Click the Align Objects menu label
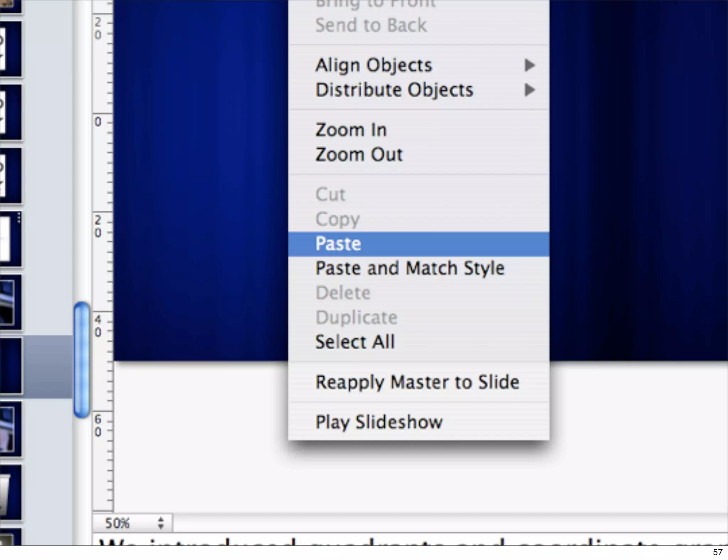The image size is (728, 560). 374,65
